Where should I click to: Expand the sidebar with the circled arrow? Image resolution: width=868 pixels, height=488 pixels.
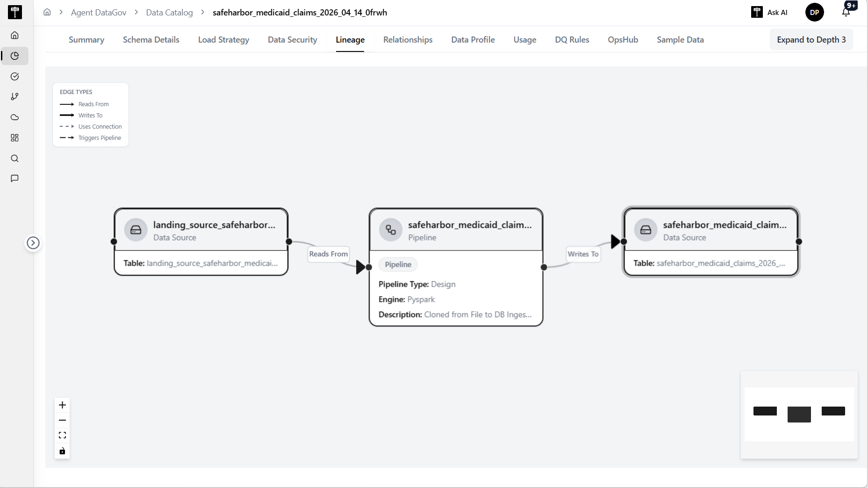click(x=33, y=243)
